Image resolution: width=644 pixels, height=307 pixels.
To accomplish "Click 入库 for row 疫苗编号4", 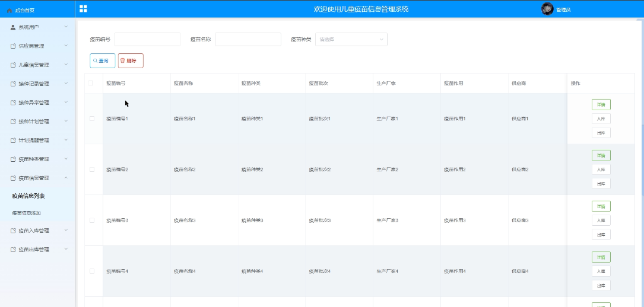I will tap(601, 271).
